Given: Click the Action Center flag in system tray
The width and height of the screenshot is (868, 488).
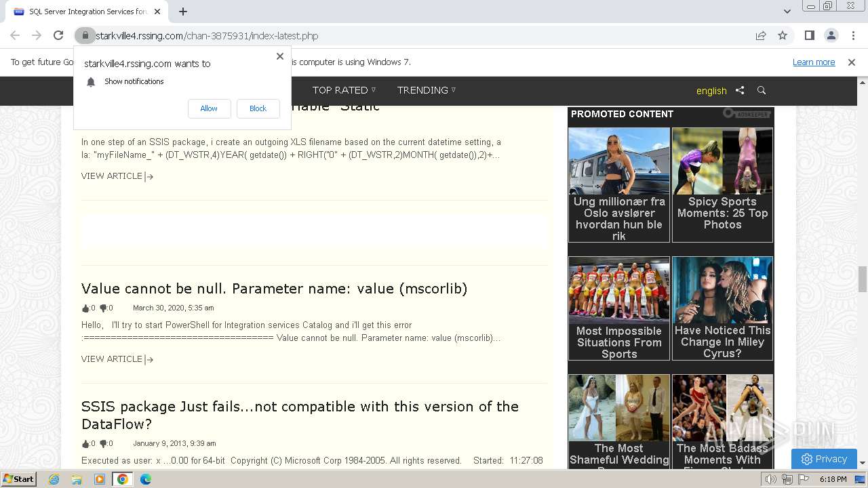Looking at the screenshot, I should 804,479.
